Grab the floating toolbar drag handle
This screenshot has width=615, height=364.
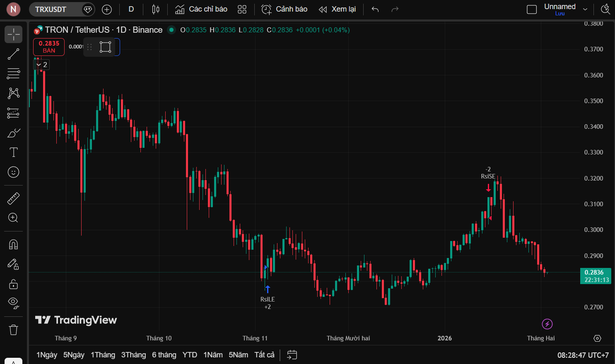click(89, 47)
